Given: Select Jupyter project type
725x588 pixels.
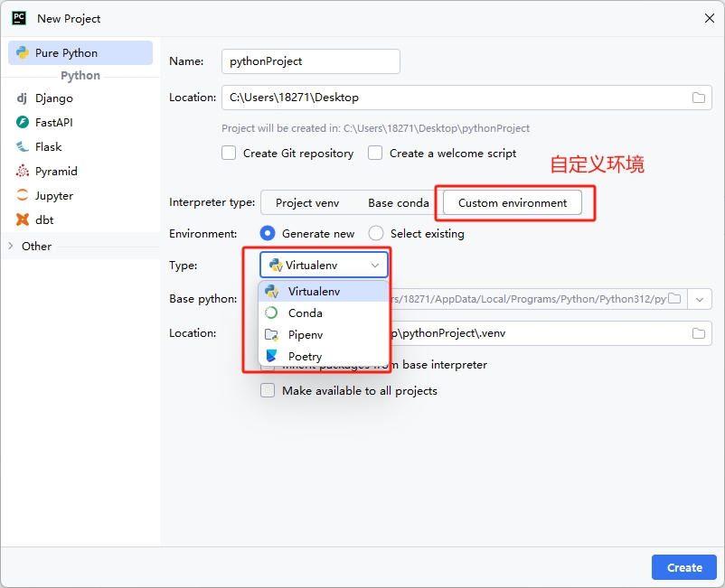Looking at the screenshot, I should 53,195.
